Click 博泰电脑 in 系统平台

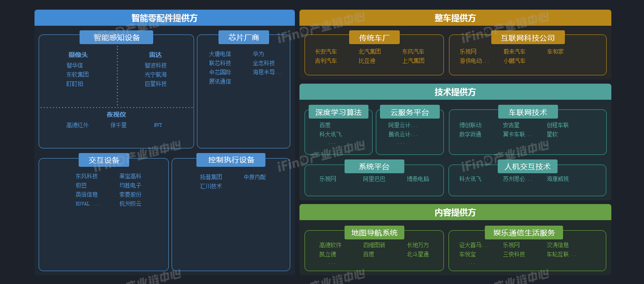(418, 179)
